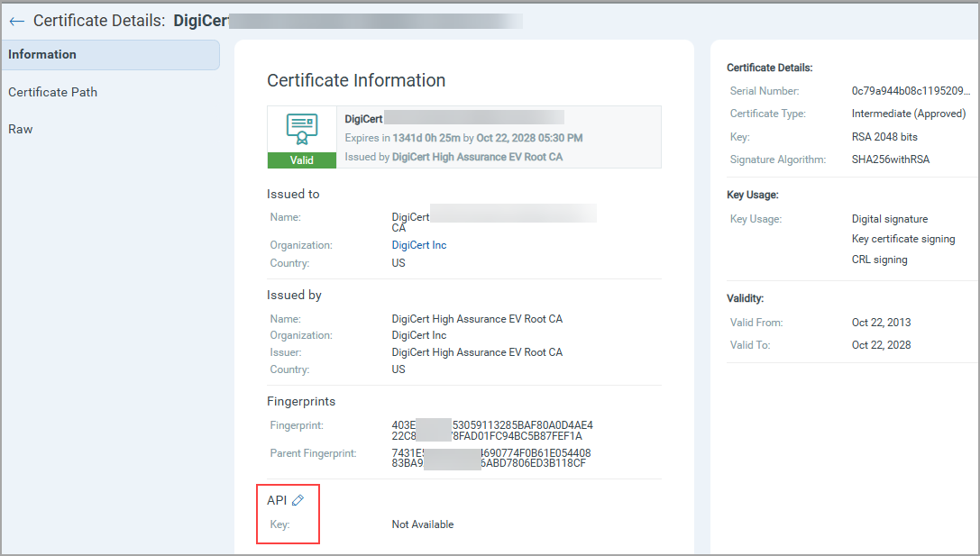
Task: Click the Fingerprints section heading
Action: click(x=301, y=401)
